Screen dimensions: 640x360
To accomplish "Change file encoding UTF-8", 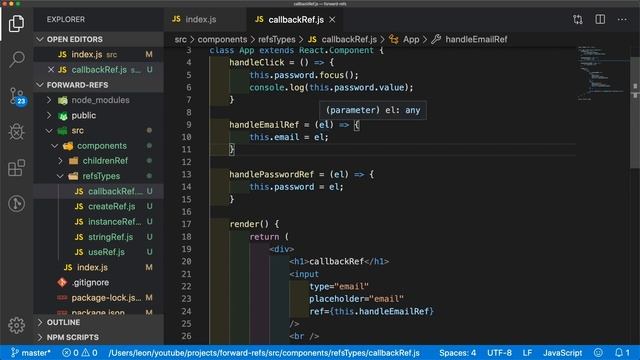I will [x=499, y=353].
